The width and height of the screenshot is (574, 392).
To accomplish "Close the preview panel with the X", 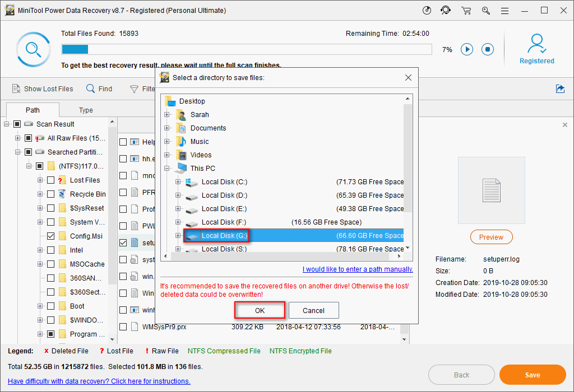I will [x=565, y=125].
